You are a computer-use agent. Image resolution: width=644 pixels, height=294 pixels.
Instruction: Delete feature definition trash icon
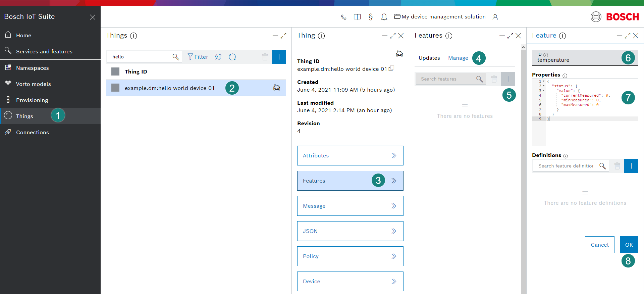[617, 166]
